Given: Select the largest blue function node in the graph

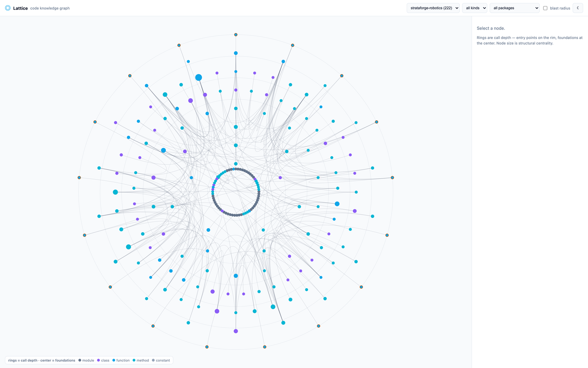Looking at the screenshot, I should (198, 77).
